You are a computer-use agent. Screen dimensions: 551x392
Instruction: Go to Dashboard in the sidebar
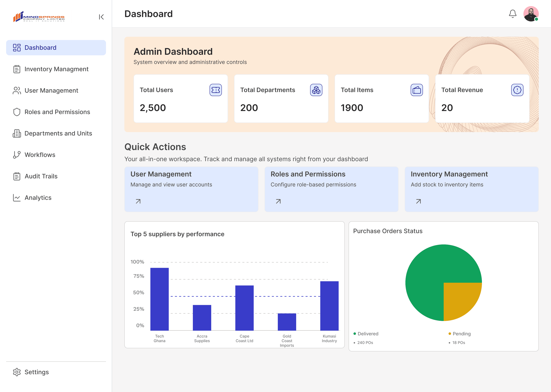pyautogui.click(x=56, y=47)
